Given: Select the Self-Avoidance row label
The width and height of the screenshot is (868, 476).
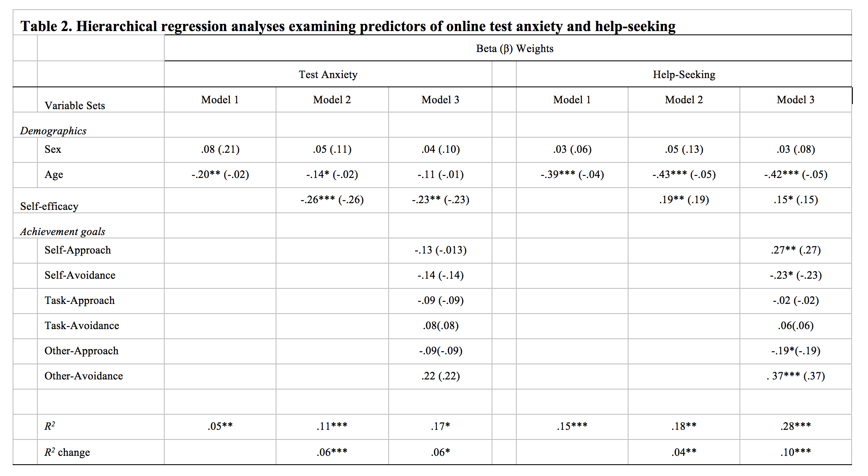Looking at the screenshot, I should pyautogui.click(x=80, y=275).
